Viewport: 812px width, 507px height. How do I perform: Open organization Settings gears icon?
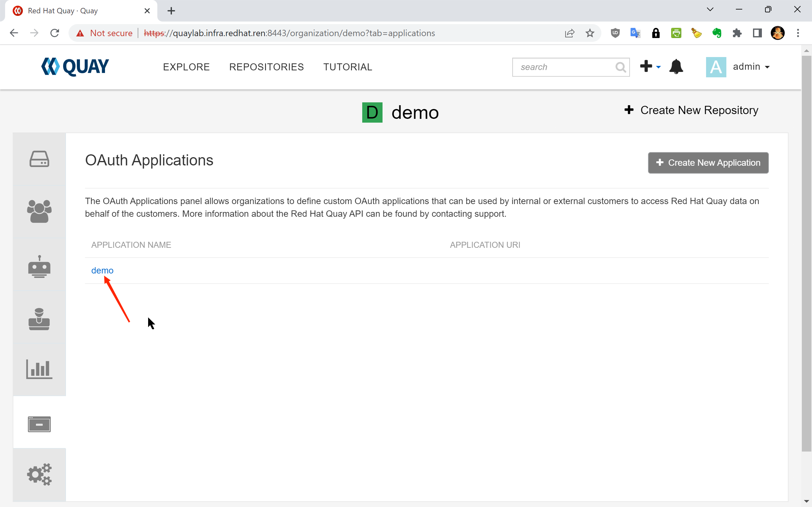click(x=39, y=474)
